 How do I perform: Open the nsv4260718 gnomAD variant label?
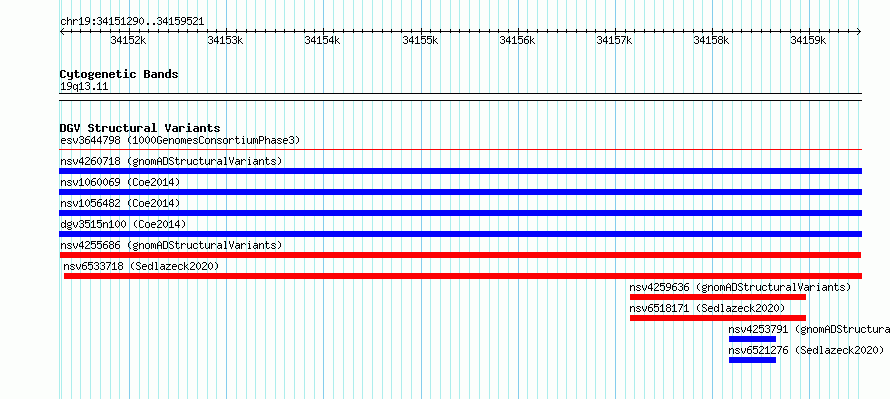(171, 161)
